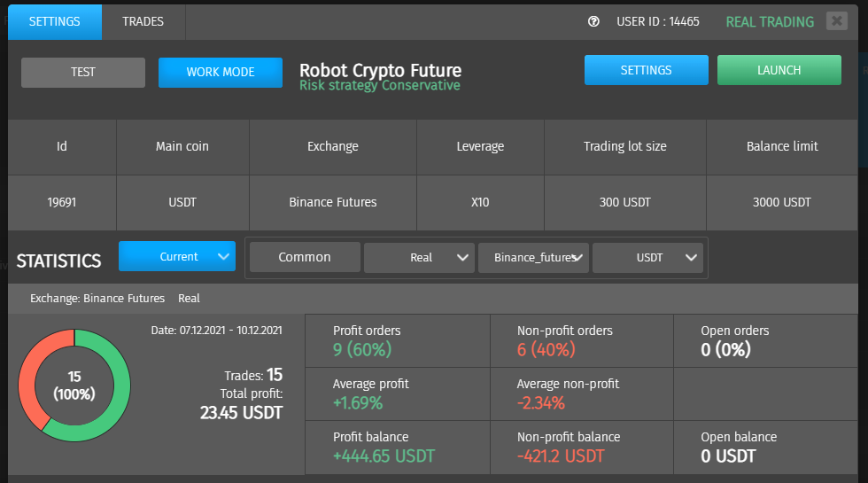Enable WORK MODE
The width and height of the screenshot is (868, 483).
click(x=221, y=73)
